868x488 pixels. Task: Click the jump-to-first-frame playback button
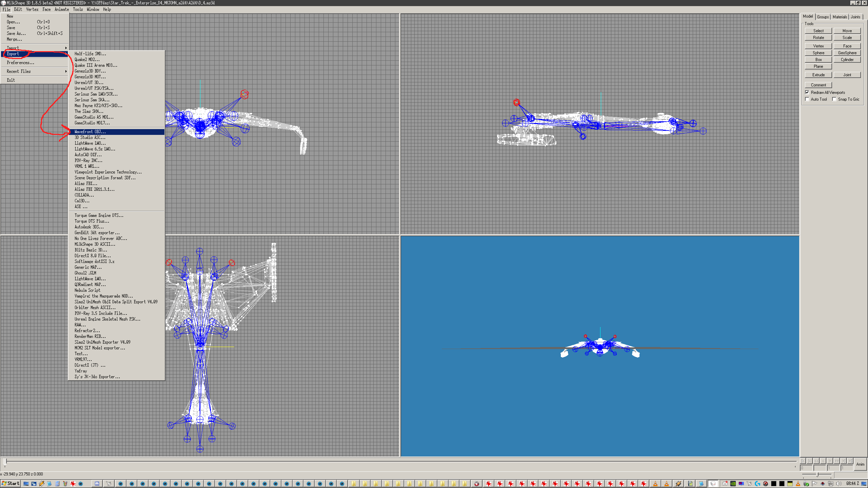click(x=803, y=461)
